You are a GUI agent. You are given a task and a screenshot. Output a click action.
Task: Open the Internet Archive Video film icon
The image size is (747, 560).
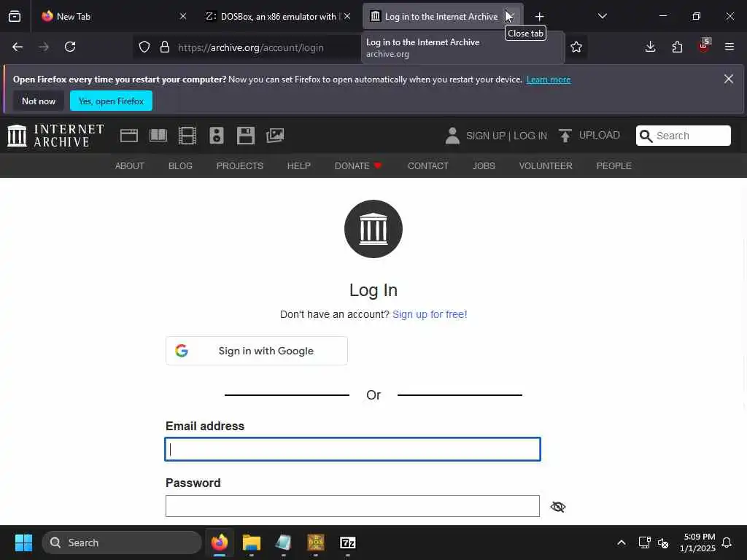[187, 136]
